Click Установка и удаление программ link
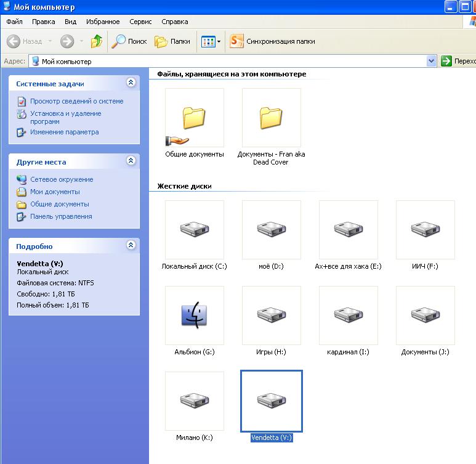Screen dimensions: 476x464 click(x=65, y=117)
